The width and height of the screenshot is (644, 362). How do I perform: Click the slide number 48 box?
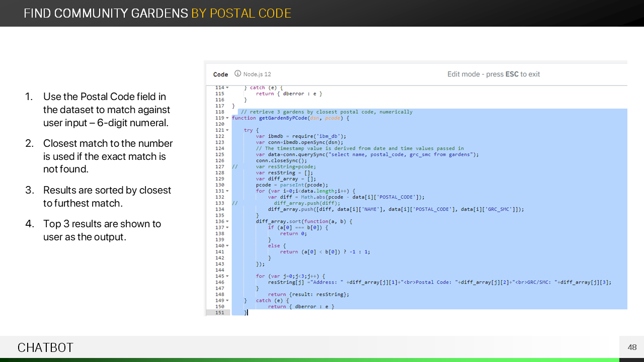(x=632, y=347)
